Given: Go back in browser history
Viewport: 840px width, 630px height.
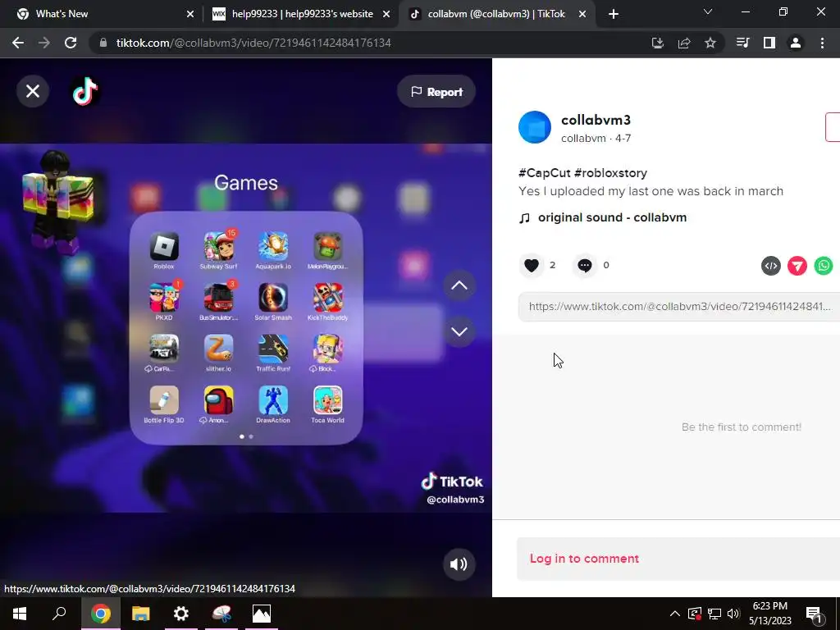Looking at the screenshot, I should tap(18, 43).
